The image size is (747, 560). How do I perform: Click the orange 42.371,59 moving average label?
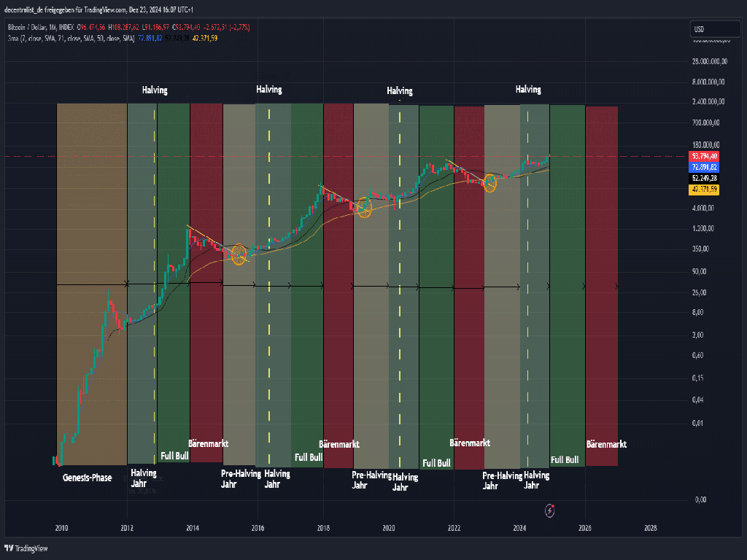click(704, 190)
